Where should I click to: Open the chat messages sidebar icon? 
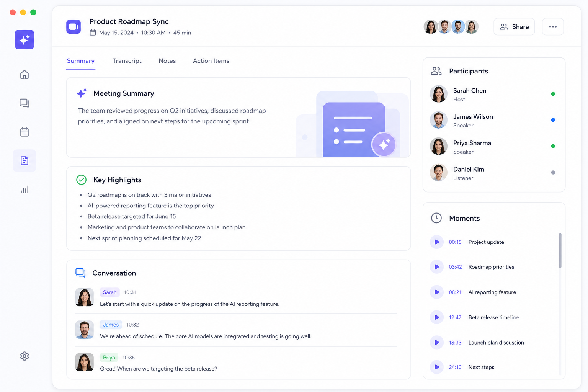(24, 103)
